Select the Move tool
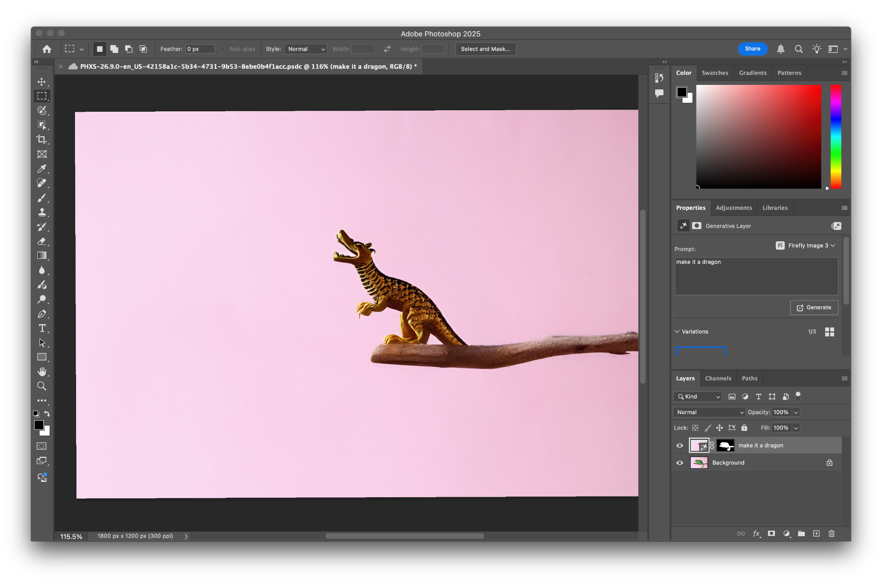The height and width of the screenshot is (588, 882). (42, 82)
